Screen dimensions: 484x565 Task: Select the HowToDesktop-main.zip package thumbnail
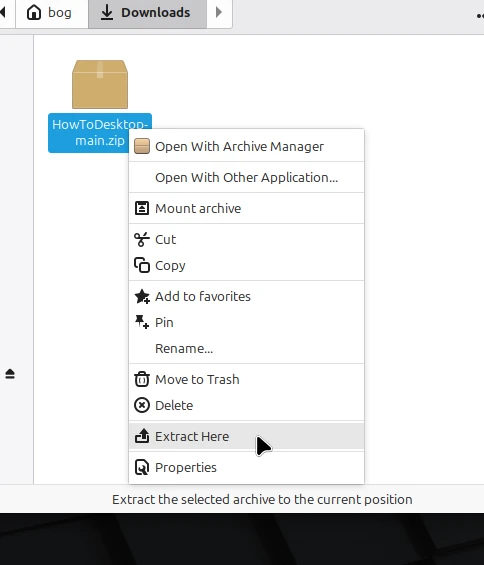(x=100, y=84)
